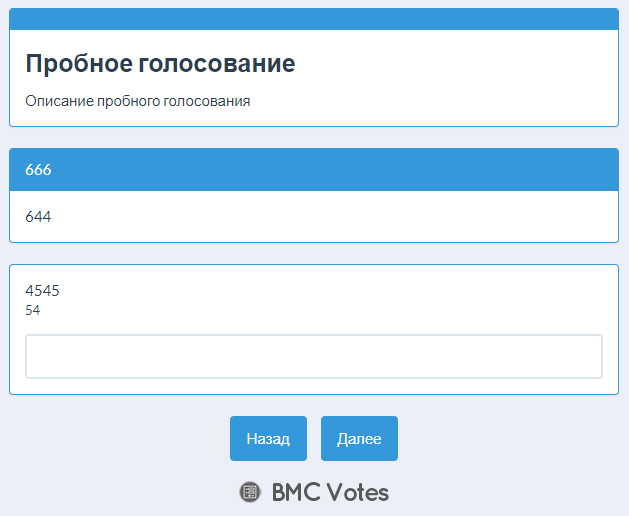Focus the empty text field under 4545

(x=314, y=356)
